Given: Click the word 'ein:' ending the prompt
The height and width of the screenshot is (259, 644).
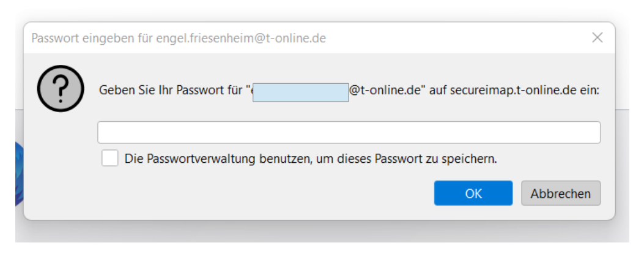Looking at the screenshot, I should point(587,90).
